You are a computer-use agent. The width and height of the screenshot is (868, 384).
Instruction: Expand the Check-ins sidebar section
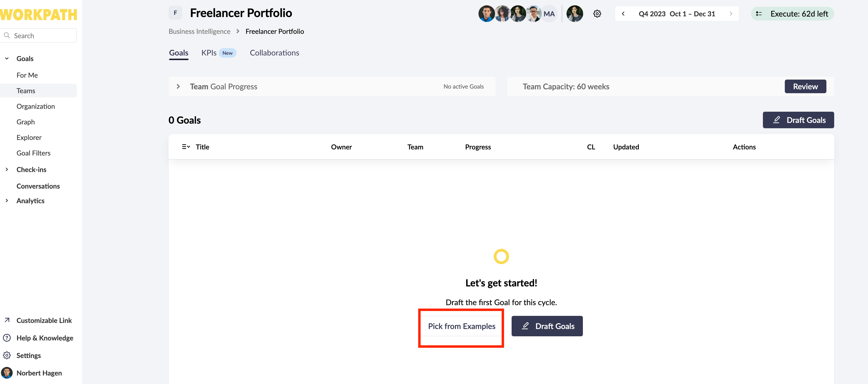pos(7,169)
